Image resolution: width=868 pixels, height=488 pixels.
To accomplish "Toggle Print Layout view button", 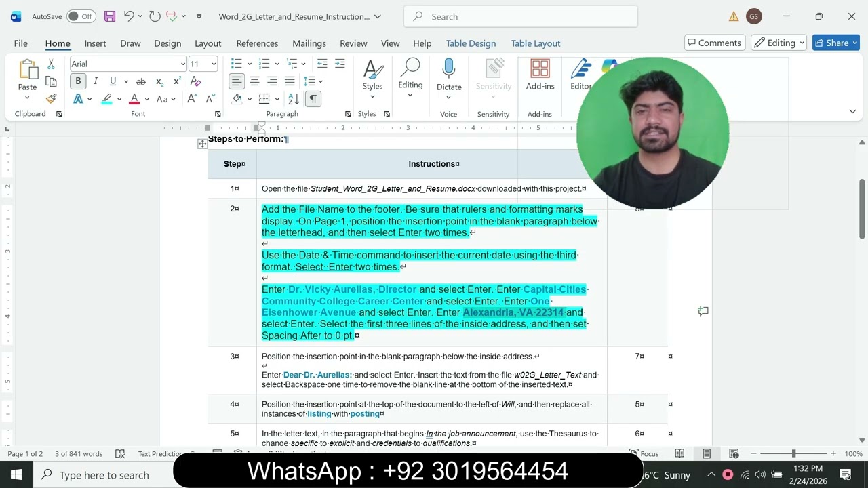I will point(707,453).
